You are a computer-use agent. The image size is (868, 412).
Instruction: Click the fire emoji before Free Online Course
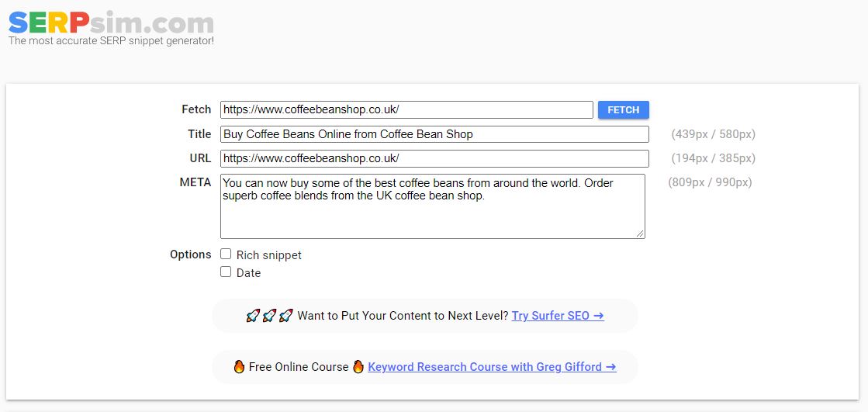coord(239,366)
